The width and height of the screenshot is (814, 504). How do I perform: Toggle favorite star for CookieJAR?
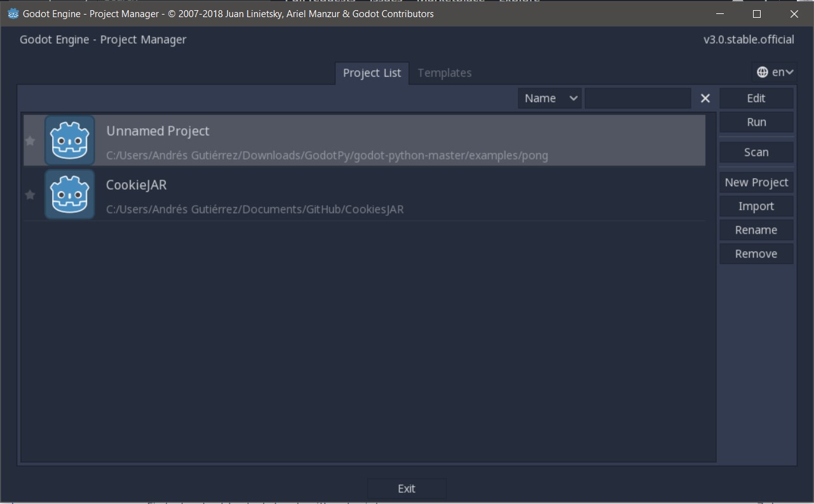click(30, 195)
